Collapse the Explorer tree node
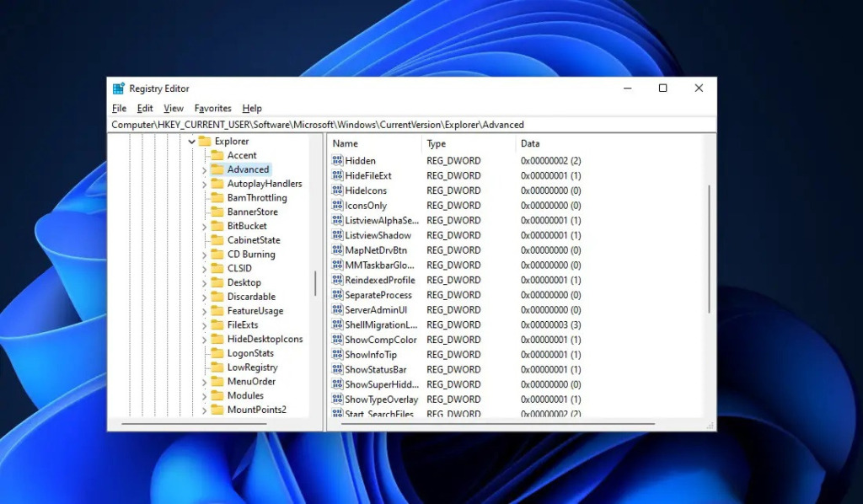 (x=192, y=142)
